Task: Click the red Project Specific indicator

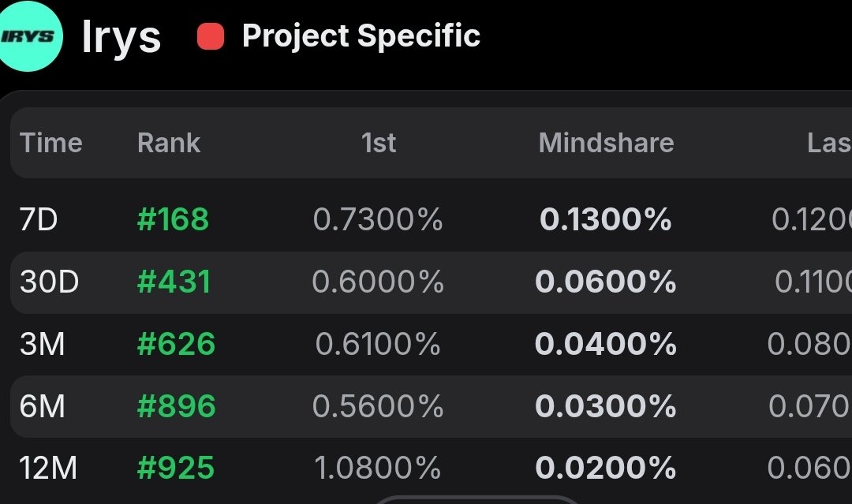Action: (x=211, y=36)
